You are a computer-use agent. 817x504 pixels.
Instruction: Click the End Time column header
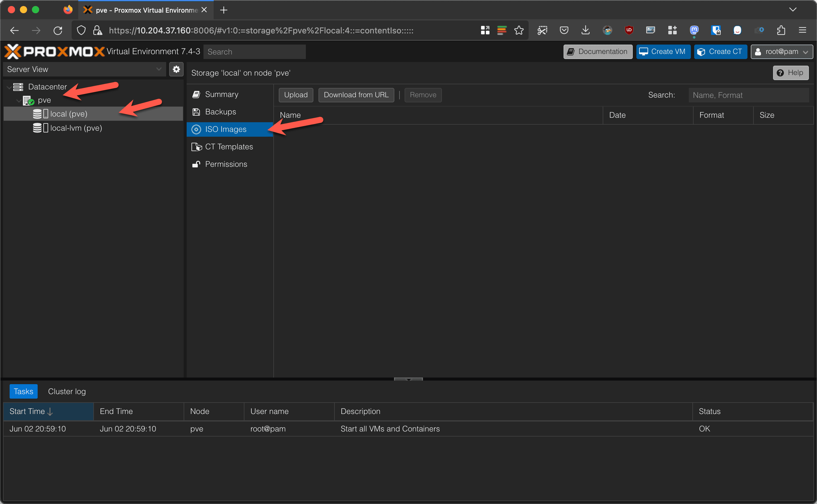(x=139, y=411)
